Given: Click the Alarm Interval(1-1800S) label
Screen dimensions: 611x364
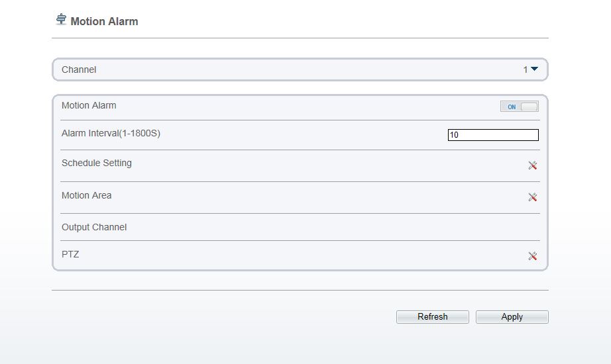Looking at the screenshot, I should point(111,134).
